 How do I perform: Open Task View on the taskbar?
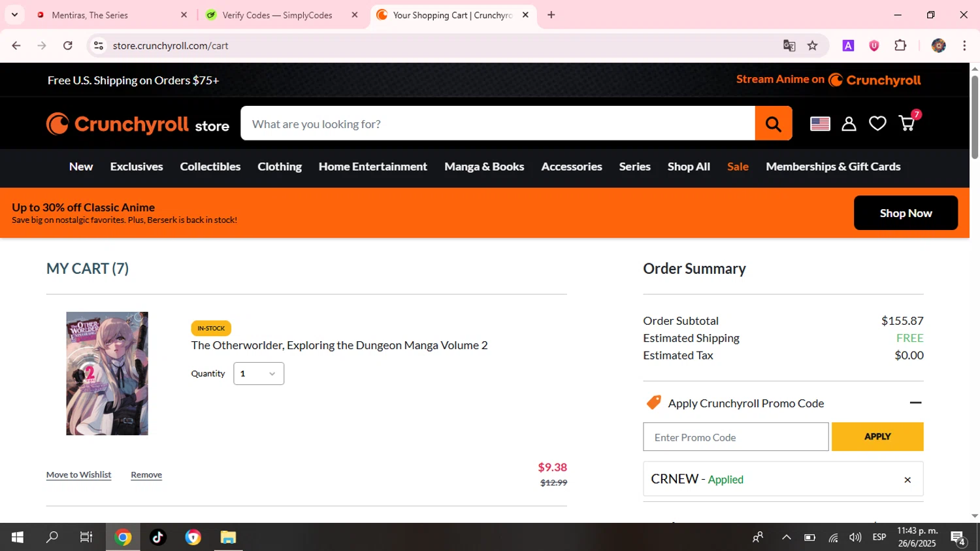(86, 537)
